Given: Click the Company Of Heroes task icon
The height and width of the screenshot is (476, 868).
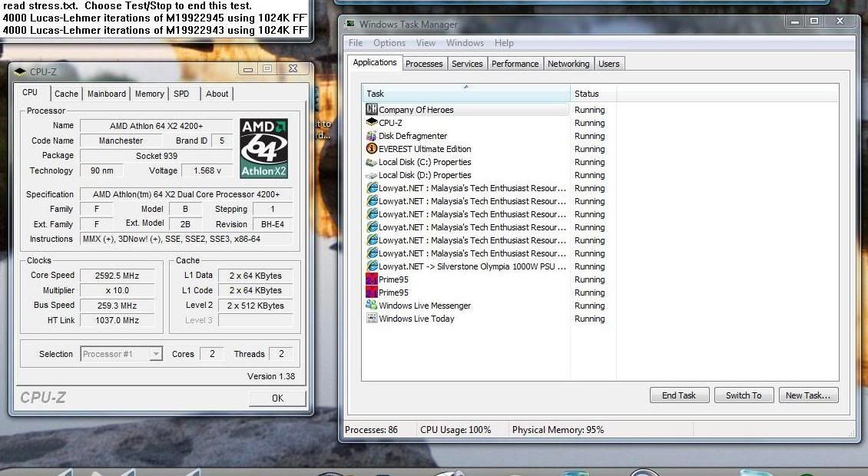Looking at the screenshot, I should [372, 110].
